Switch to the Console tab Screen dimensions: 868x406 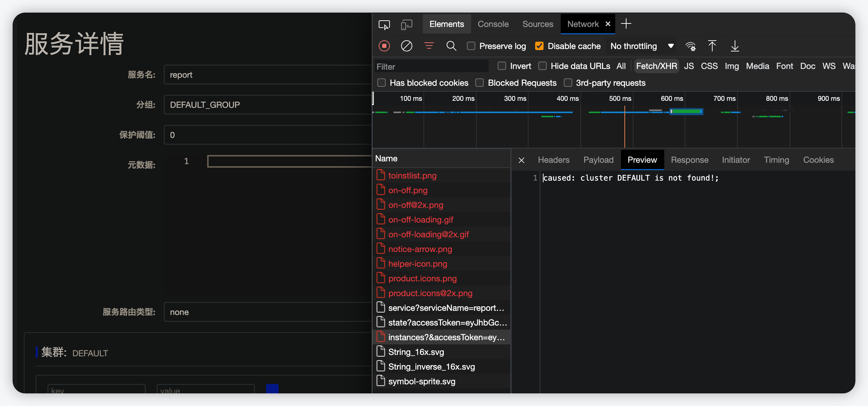(x=493, y=24)
